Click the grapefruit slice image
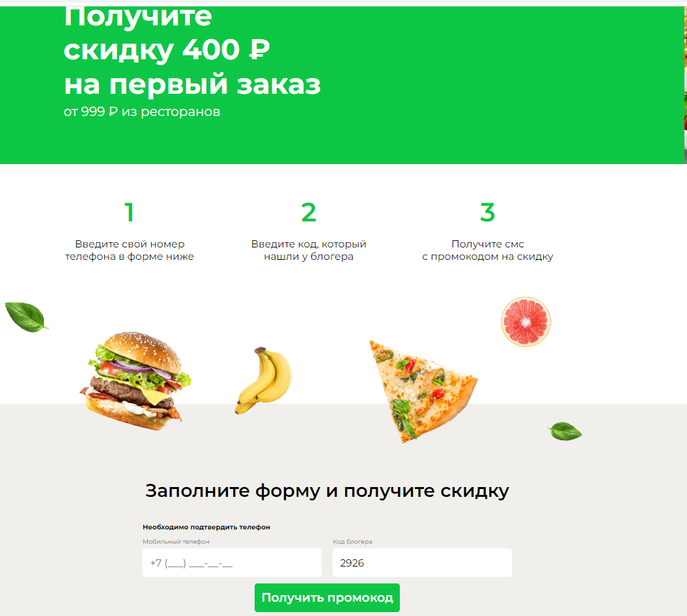Image resolution: width=687 pixels, height=616 pixels. click(x=526, y=322)
